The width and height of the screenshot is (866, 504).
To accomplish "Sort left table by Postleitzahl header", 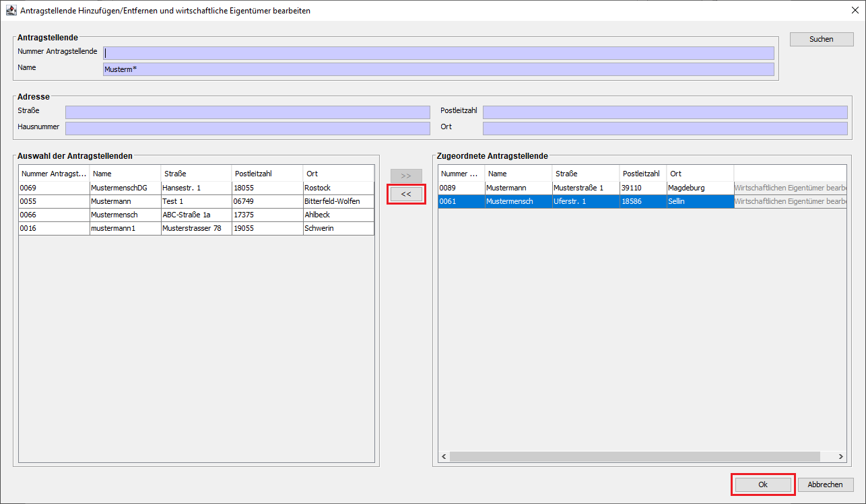I will tap(268, 174).
